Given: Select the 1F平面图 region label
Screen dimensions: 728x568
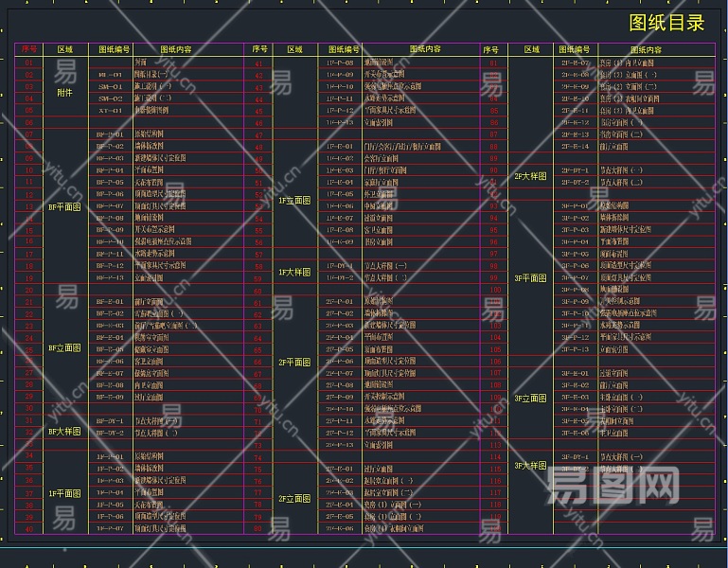Looking at the screenshot, I should pos(65,493).
